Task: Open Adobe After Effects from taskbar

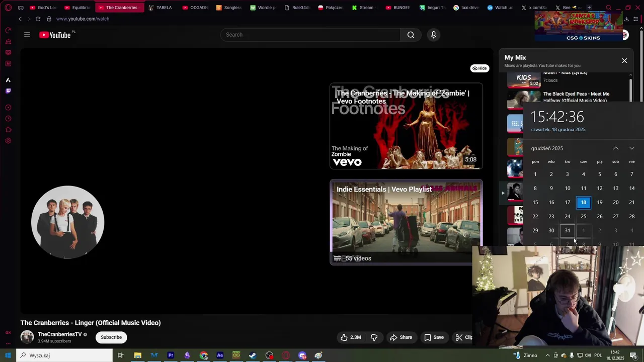Action: (220, 355)
